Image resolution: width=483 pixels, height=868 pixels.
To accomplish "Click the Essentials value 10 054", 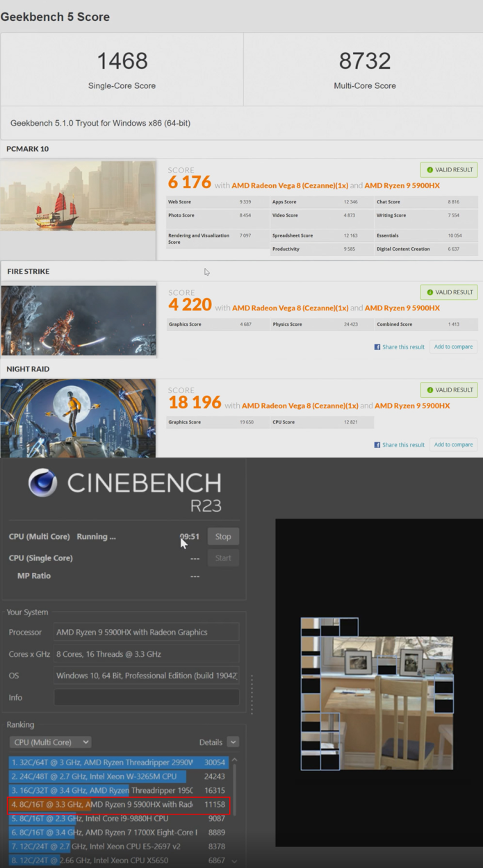I will [x=454, y=235].
